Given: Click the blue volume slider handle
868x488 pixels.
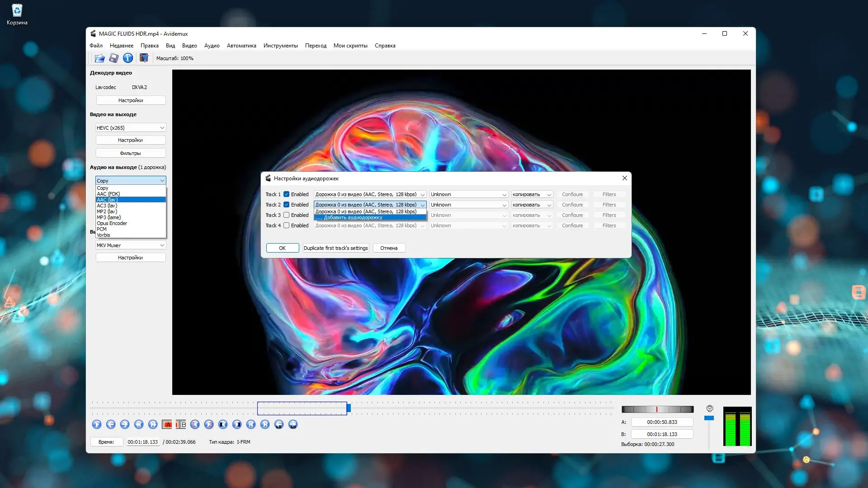Looking at the screenshot, I should pyautogui.click(x=709, y=418).
